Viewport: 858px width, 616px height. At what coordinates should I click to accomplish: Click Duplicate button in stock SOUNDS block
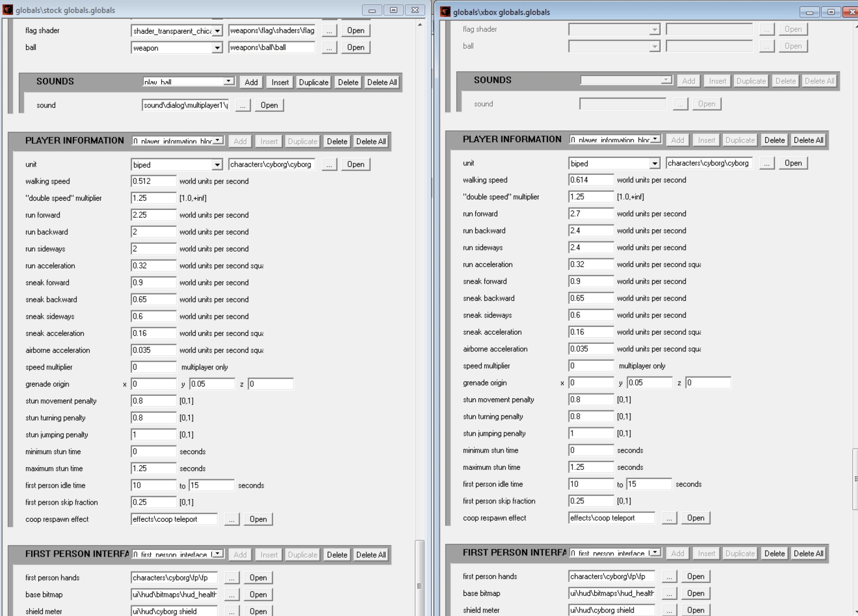click(313, 82)
